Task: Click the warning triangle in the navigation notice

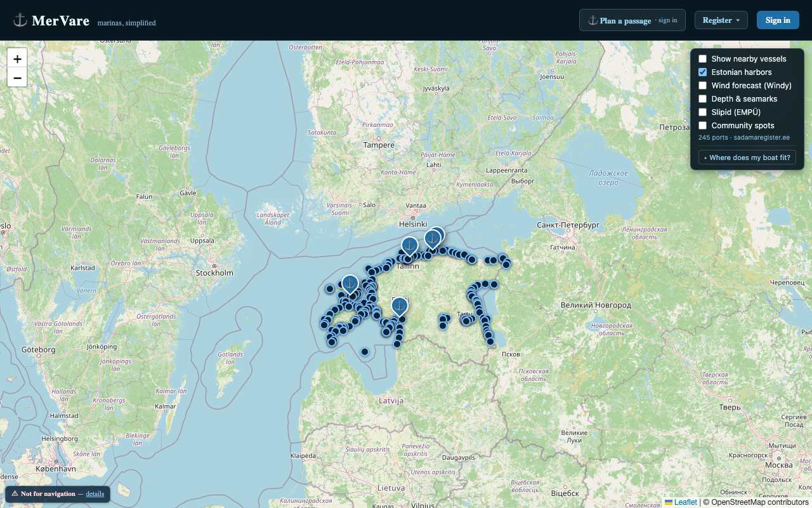Action: tap(15, 493)
